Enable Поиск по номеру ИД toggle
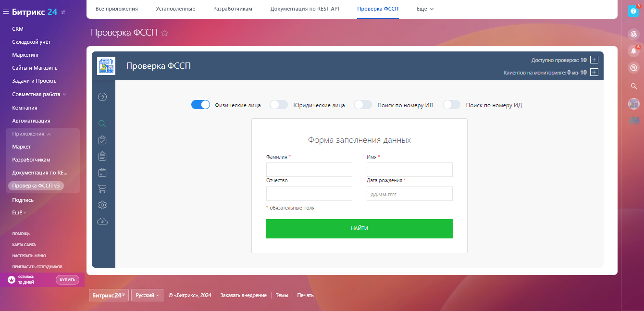This screenshot has height=311, width=644. click(452, 105)
